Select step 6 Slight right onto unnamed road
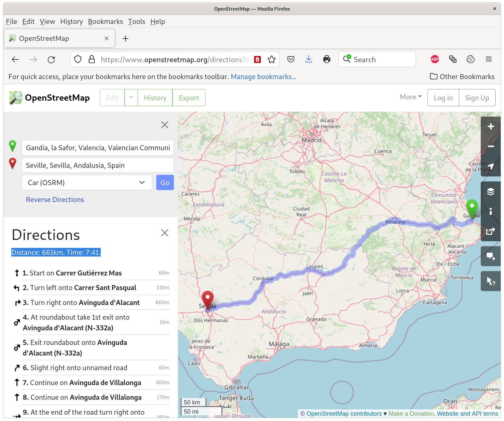This screenshot has width=504, height=421. [x=91, y=368]
